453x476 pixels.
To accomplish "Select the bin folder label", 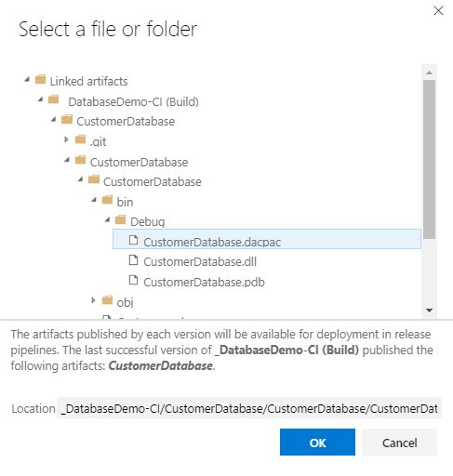I will [125, 202].
